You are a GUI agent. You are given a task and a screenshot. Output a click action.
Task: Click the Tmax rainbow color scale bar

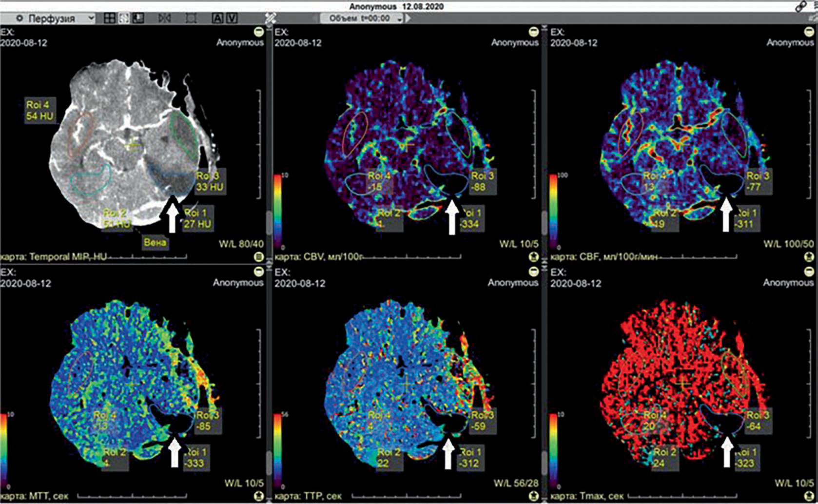553,450
